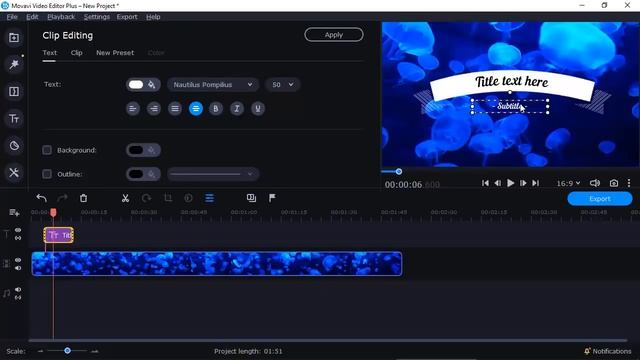The width and height of the screenshot is (640, 360).
Task: Toggle italic formatting
Action: 237,109
